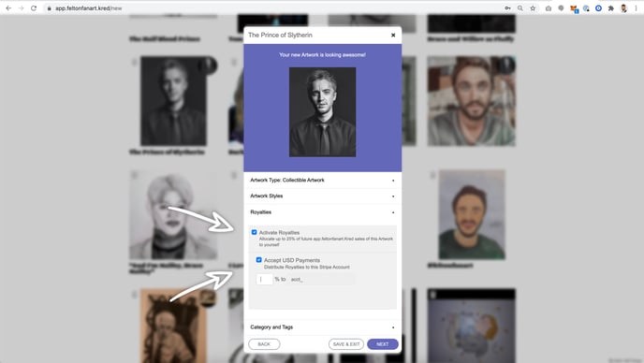
Task: Expand the Artwork Type: Collectible Artwork section
Action: (x=322, y=181)
